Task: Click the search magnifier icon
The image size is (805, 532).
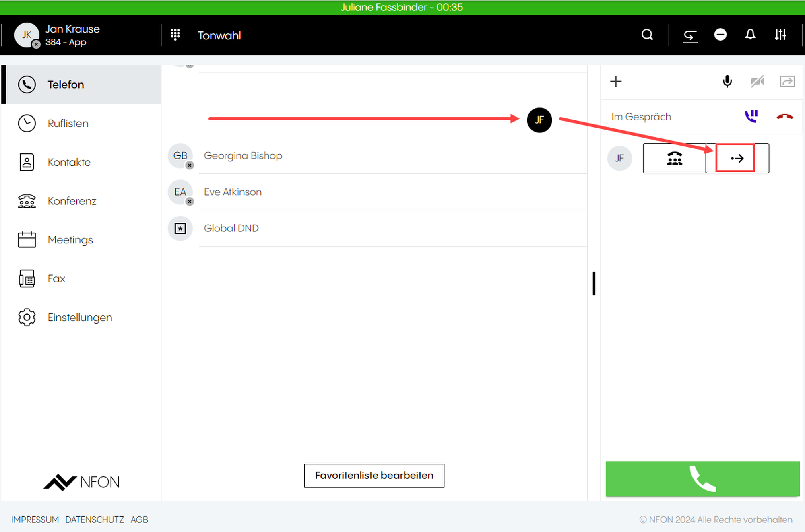Action: 647,35
